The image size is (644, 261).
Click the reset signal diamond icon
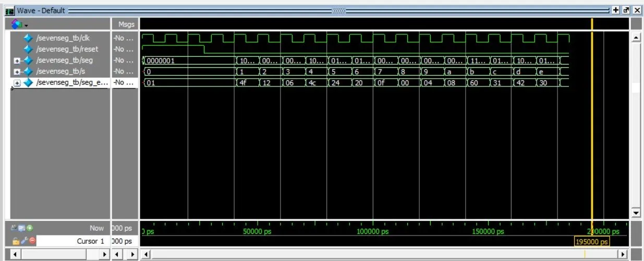point(29,49)
